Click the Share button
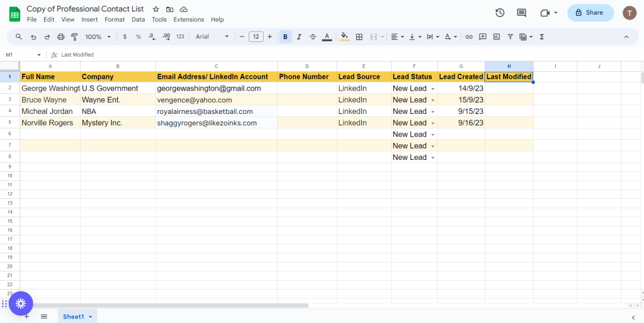This screenshot has height=323, width=644. pyautogui.click(x=590, y=13)
